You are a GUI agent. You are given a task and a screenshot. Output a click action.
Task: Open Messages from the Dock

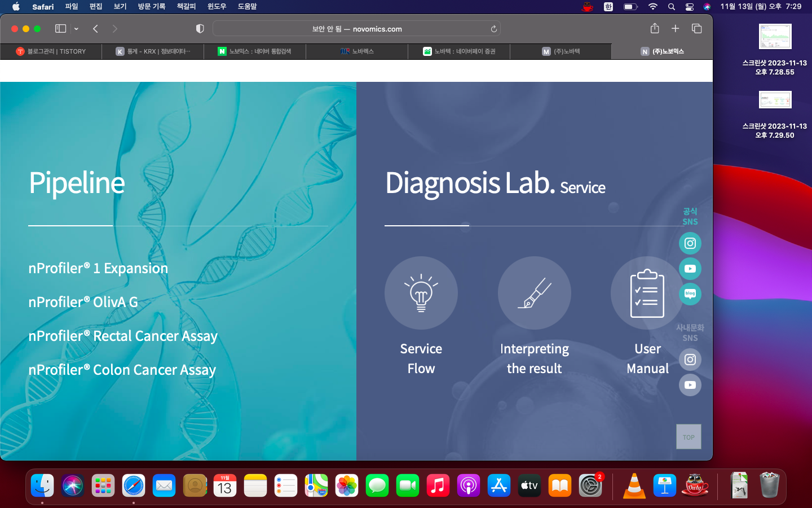pyautogui.click(x=377, y=485)
